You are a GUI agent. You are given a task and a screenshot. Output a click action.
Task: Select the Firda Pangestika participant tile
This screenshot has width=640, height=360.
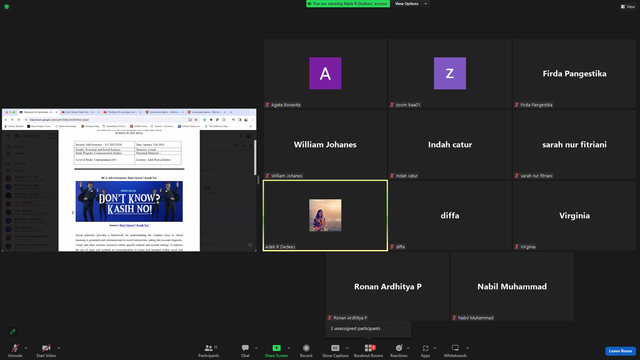574,73
